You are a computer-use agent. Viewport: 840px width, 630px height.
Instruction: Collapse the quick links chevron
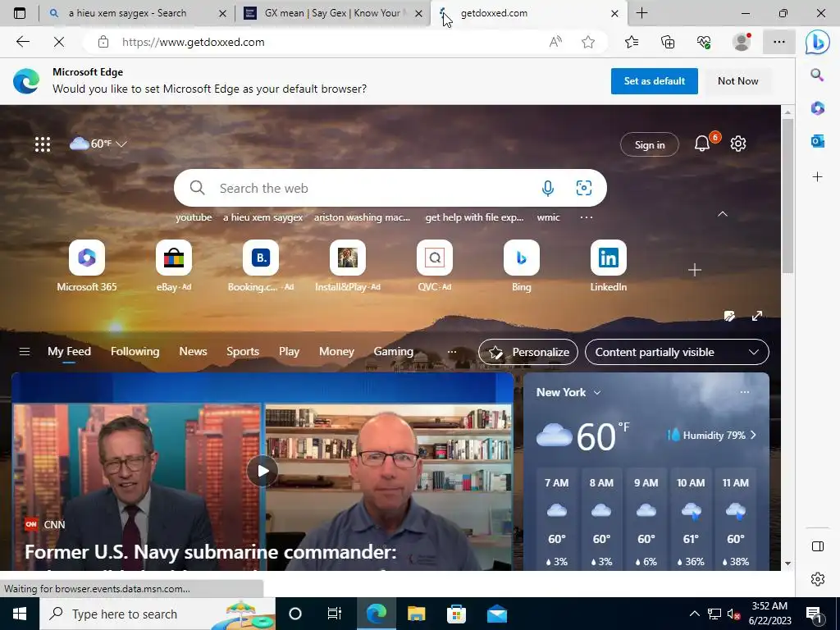(x=722, y=214)
